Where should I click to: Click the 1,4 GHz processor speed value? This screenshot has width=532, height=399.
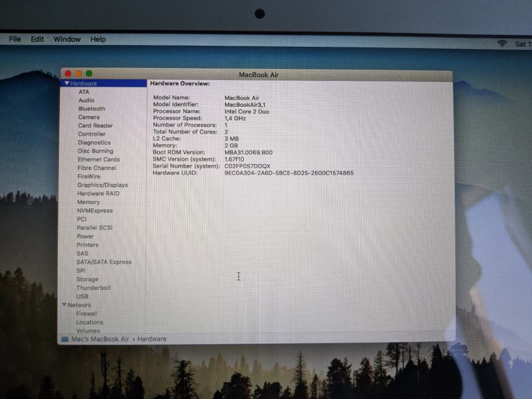pyautogui.click(x=235, y=119)
